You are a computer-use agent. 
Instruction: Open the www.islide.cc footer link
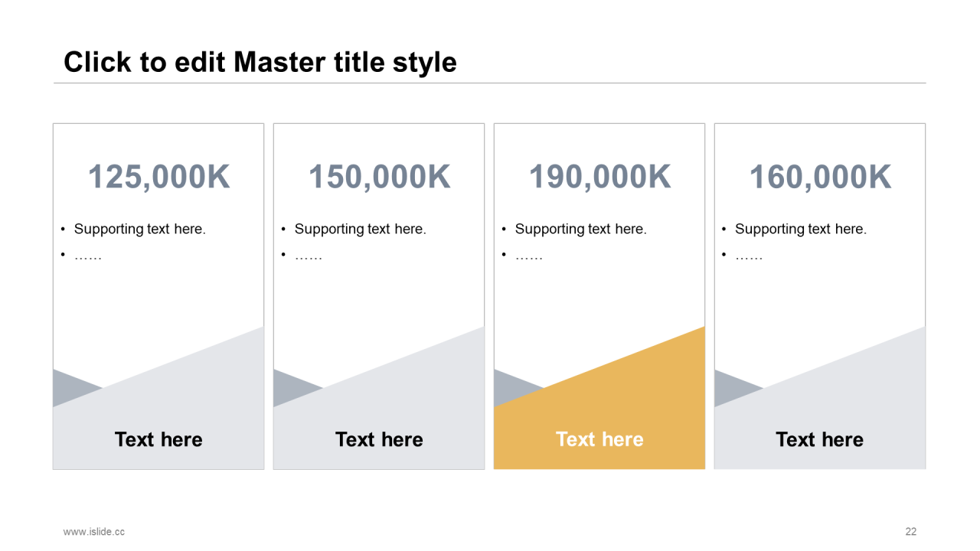(94, 531)
